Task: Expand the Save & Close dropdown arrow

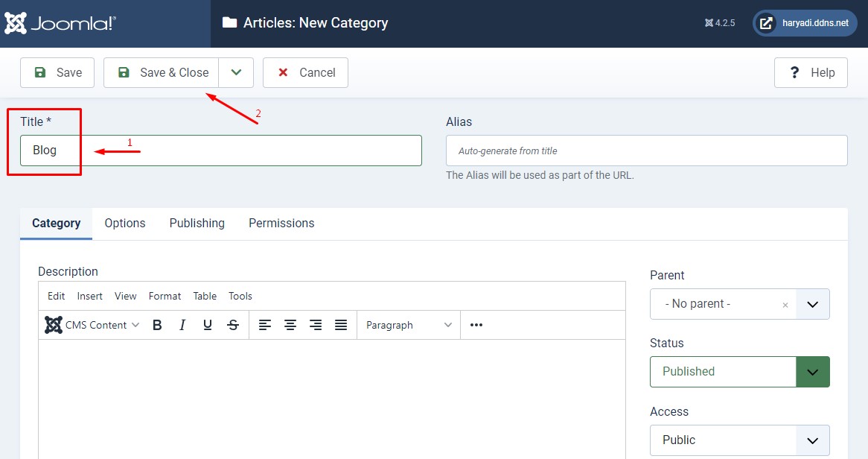Action: click(x=236, y=72)
